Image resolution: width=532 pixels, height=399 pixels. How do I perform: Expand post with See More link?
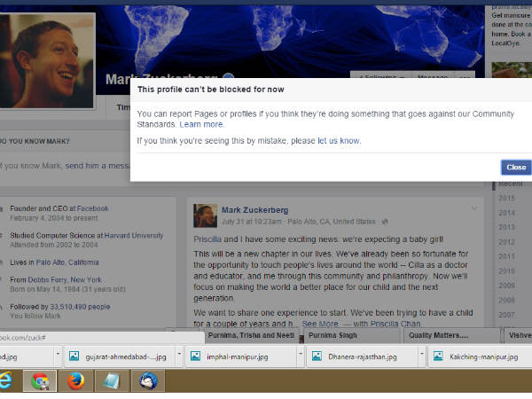tap(320, 324)
